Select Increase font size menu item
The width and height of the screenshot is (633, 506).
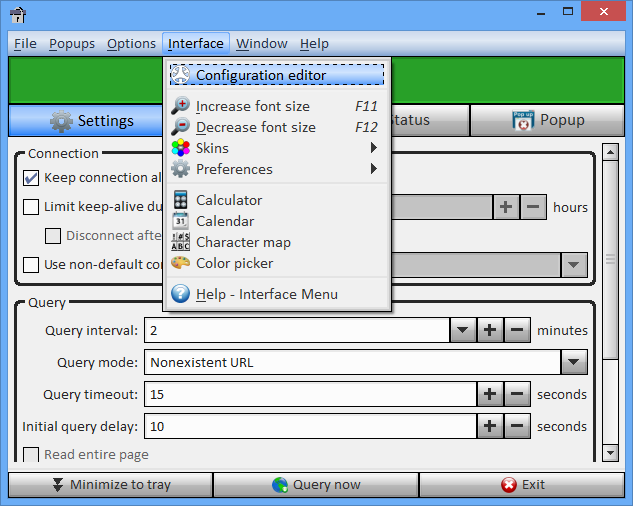(277, 106)
